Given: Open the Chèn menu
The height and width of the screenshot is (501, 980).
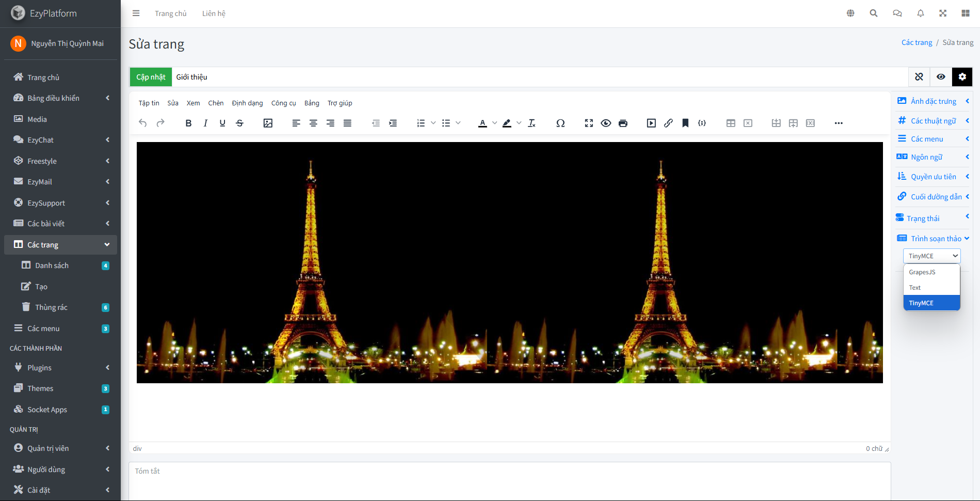Looking at the screenshot, I should point(216,103).
